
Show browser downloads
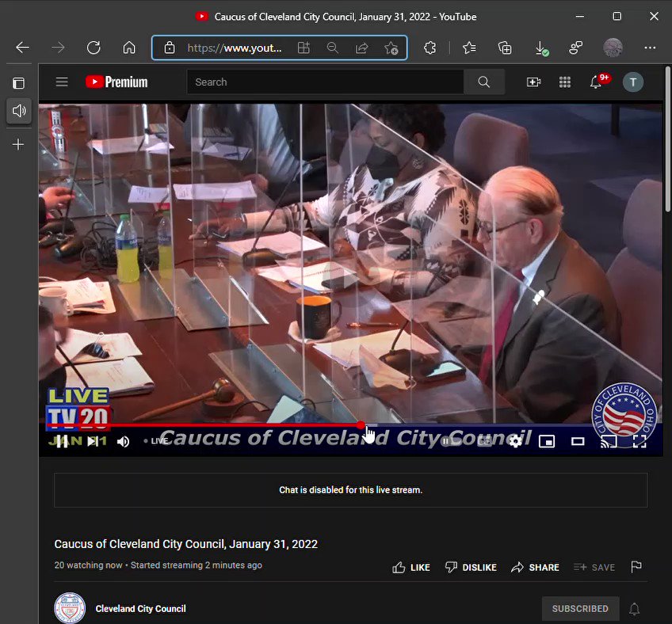tap(541, 48)
